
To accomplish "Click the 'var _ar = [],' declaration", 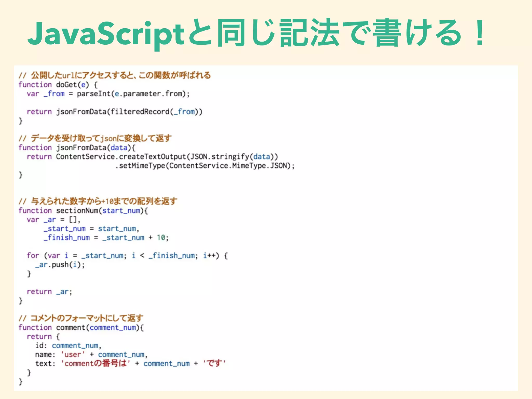I will point(54,220).
